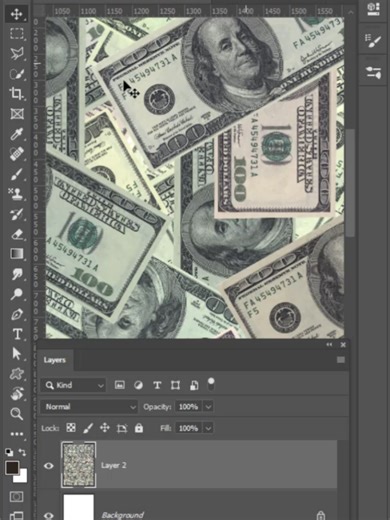This screenshot has width=390, height=520.
Task: Filter layers by smart objects
Action: [194, 385]
